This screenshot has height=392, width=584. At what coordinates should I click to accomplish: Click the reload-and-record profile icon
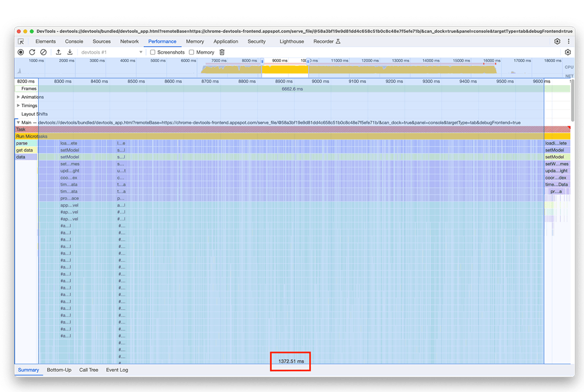click(32, 52)
